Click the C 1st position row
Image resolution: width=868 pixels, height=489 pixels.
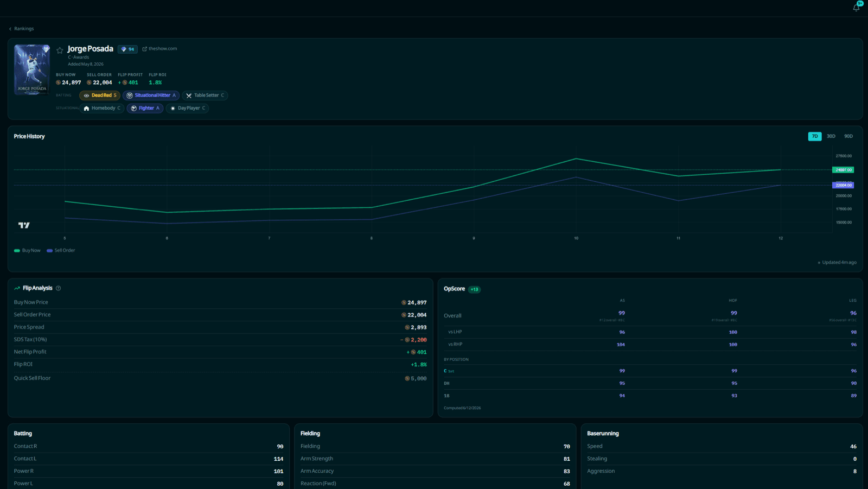650,371
